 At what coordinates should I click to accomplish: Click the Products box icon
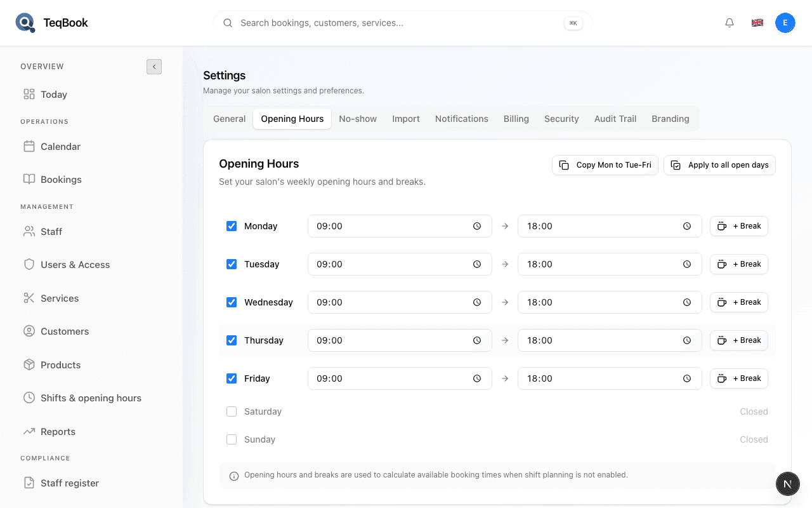click(29, 365)
